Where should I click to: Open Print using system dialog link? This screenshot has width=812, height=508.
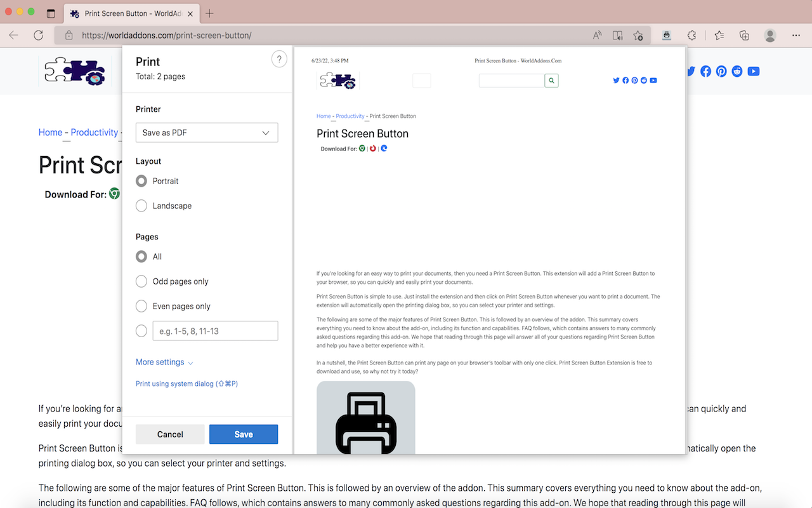click(187, 384)
